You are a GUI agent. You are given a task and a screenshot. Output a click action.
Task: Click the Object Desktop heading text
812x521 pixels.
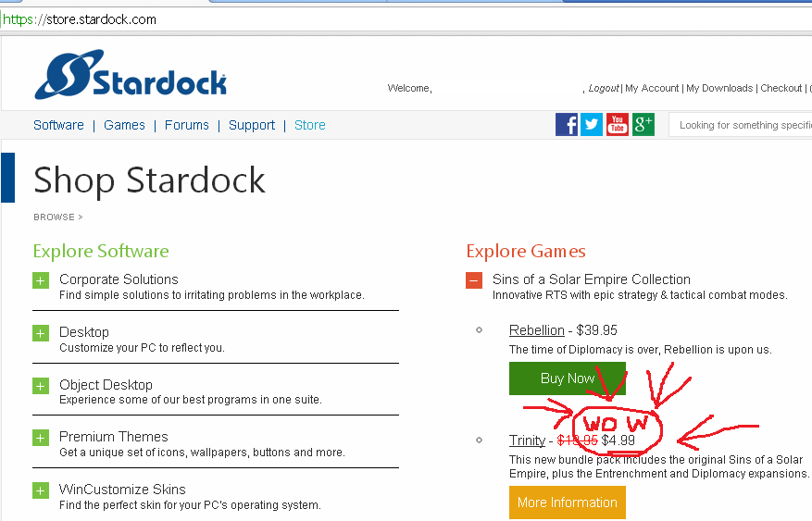coord(106,385)
